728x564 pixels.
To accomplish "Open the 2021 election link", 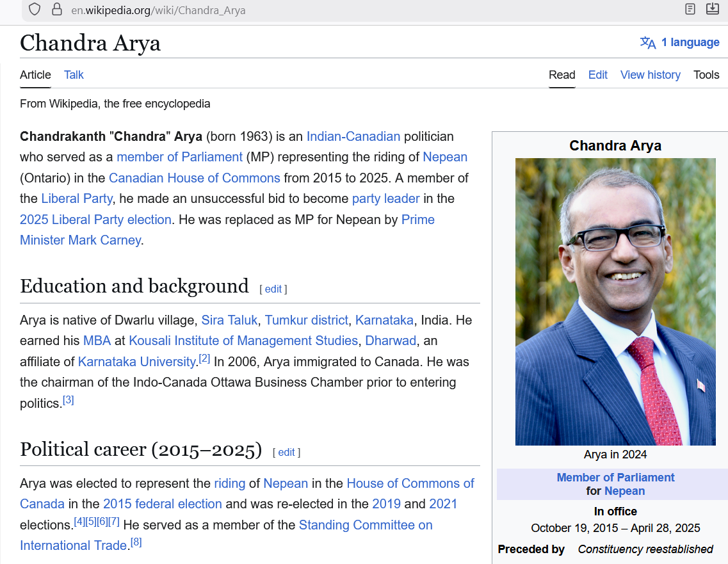I will pyautogui.click(x=443, y=504).
